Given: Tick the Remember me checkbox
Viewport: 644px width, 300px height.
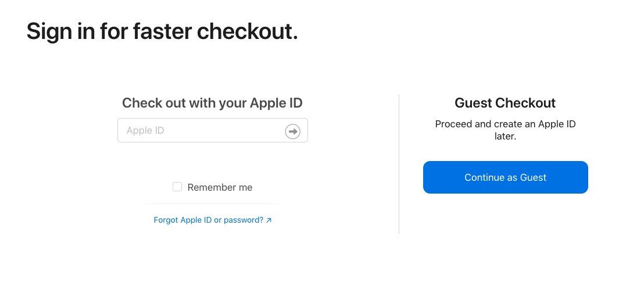Looking at the screenshot, I should click(x=177, y=187).
